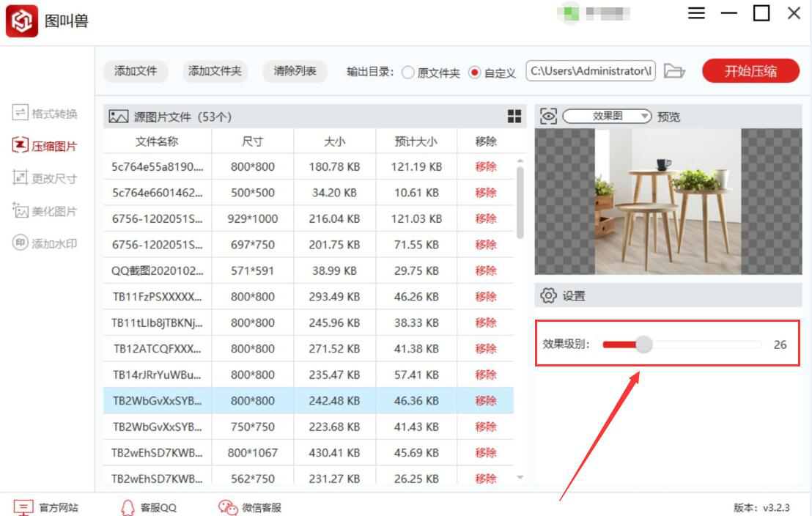Open the 格式转换 menu item
Viewport: 812px width, 516px height.
(45, 113)
